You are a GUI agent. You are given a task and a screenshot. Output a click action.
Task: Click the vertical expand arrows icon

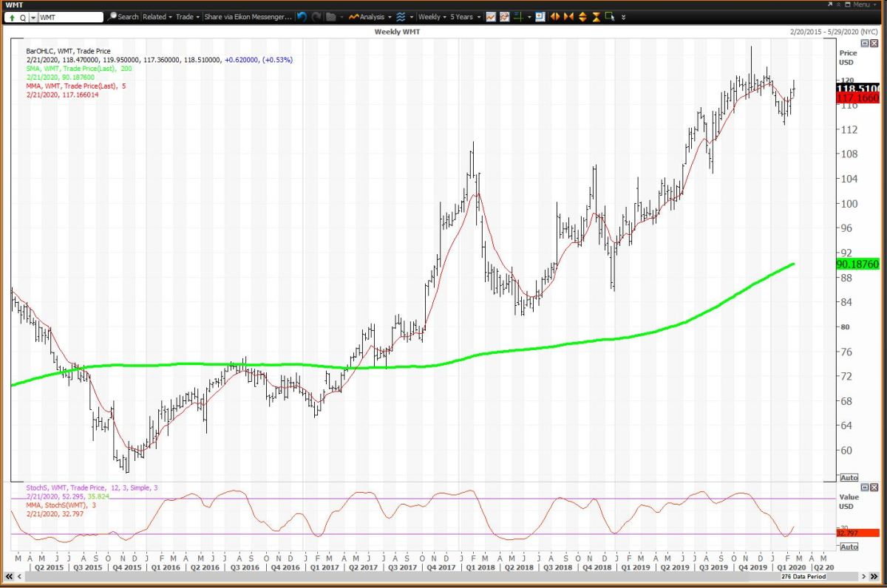[582, 16]
